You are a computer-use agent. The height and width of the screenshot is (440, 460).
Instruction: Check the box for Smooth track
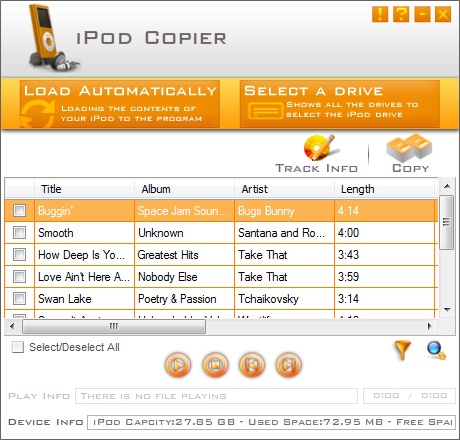coord(19,233)
